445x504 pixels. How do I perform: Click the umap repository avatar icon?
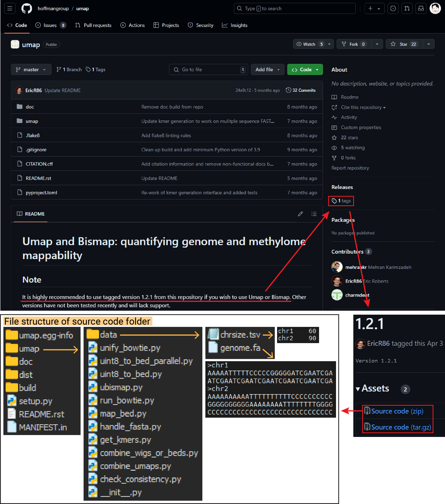coord(15,44)
